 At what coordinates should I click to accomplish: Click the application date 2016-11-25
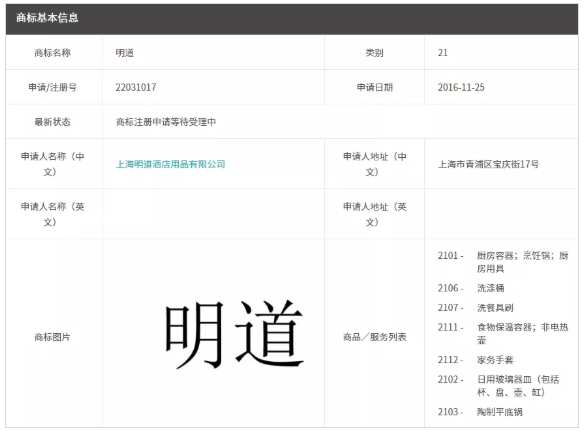point(461,87)
